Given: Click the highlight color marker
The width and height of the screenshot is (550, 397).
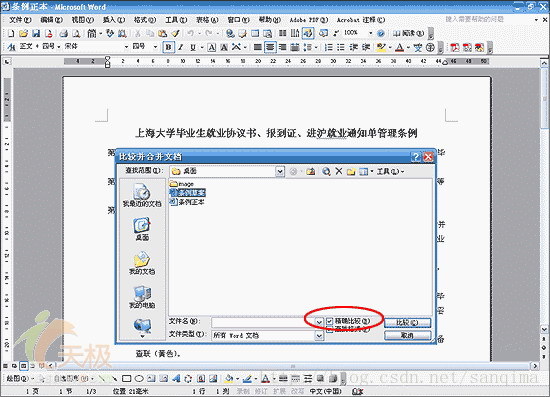Looking at the screenshot, I should [x=380, y=47].
